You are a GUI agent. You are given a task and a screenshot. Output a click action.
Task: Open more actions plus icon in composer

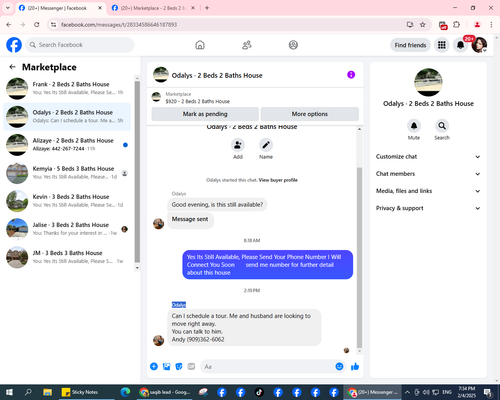point(154,367)
